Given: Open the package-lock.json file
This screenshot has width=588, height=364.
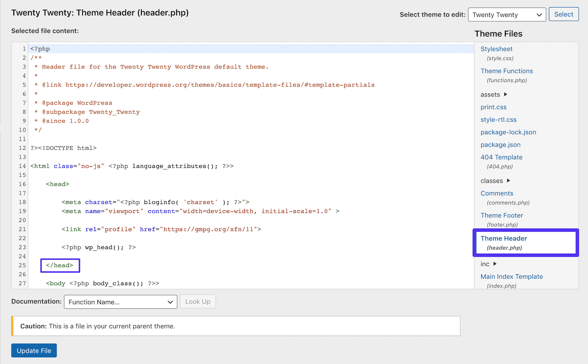Looking at the screenshot, I should (x=508, y=132).
